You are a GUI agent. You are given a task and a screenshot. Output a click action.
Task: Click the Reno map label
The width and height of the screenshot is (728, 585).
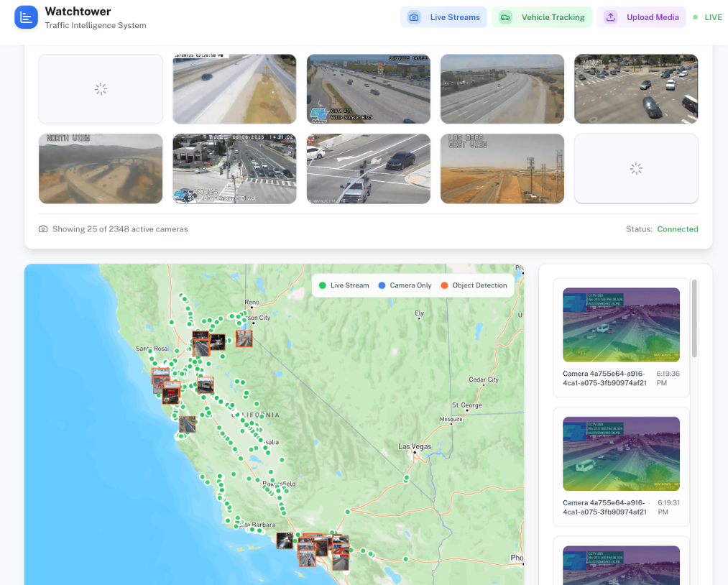(x=252, y=302)
